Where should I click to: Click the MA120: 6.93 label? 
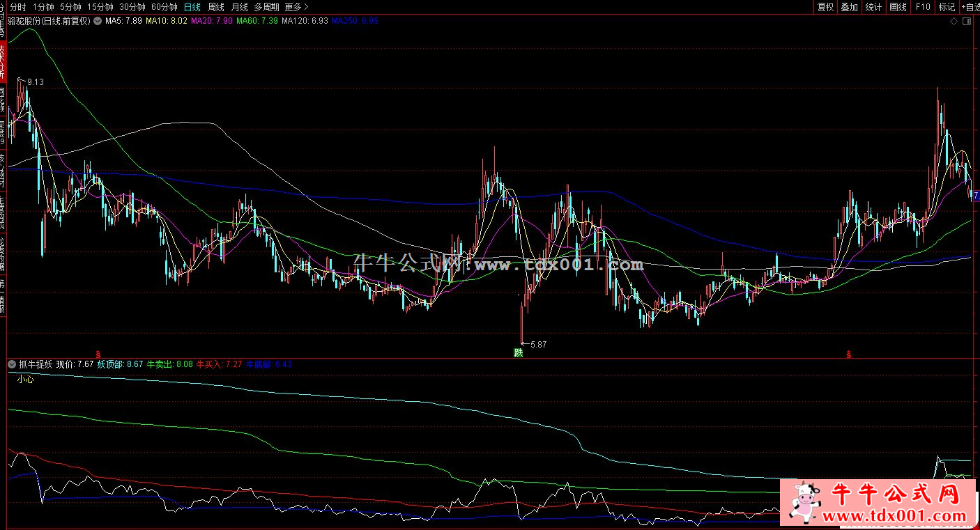[x=305, y=22]
